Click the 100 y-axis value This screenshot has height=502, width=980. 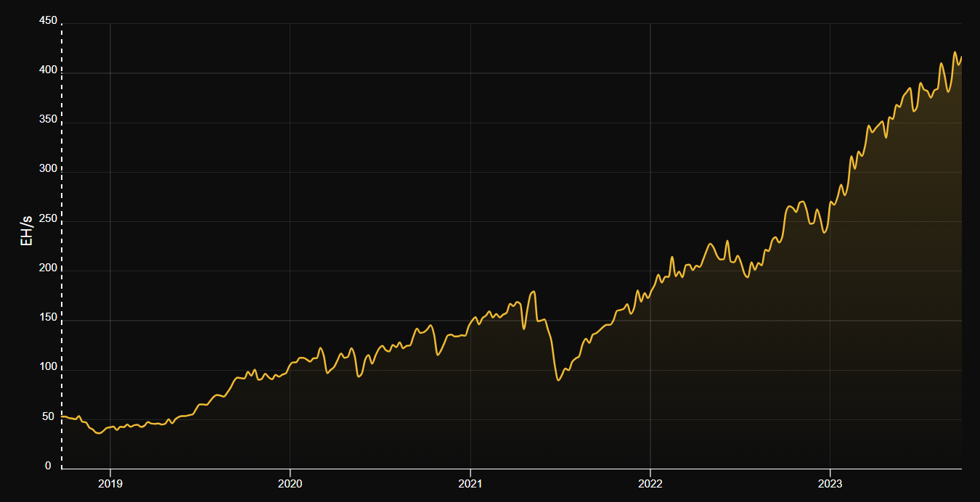point(48,367)
